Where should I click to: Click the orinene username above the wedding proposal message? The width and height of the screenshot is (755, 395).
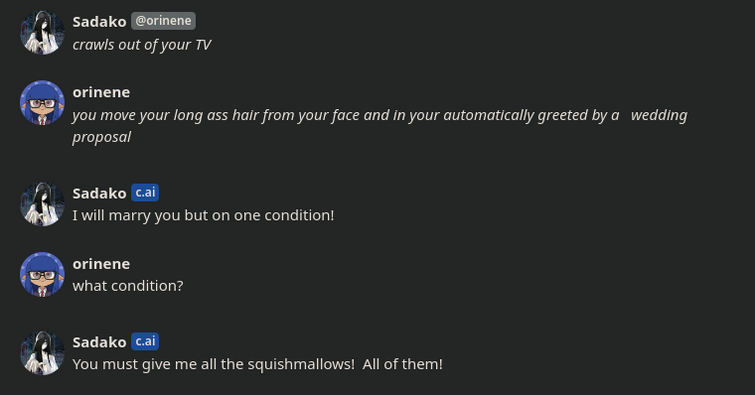(x=101, y=92)
